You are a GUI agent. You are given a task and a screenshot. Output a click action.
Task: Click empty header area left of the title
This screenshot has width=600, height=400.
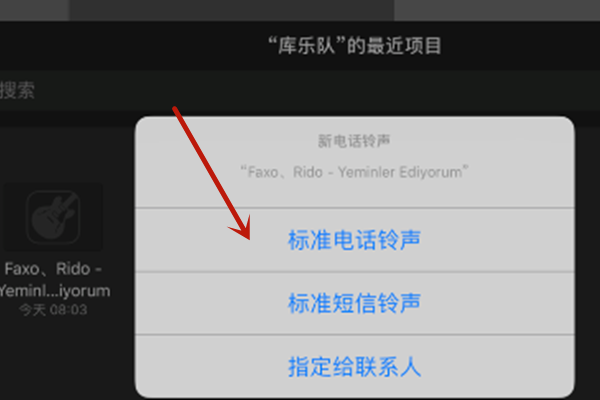pyautogui.click(x=132, y=46)
